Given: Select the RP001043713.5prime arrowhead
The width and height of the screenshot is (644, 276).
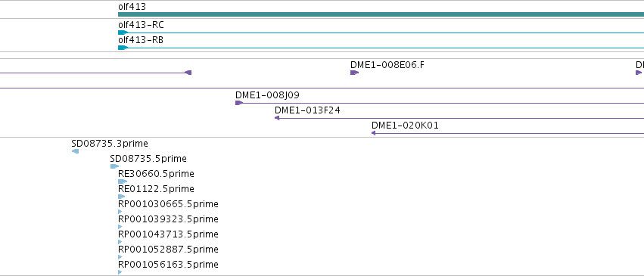Looking at the screenshot, I should pyautogui.click(x=120, y=242).
